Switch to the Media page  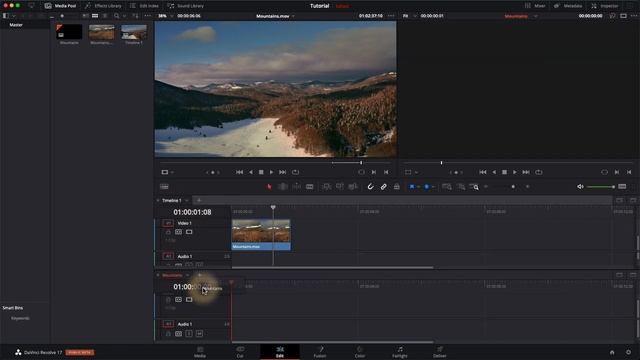tap(200, 352)
